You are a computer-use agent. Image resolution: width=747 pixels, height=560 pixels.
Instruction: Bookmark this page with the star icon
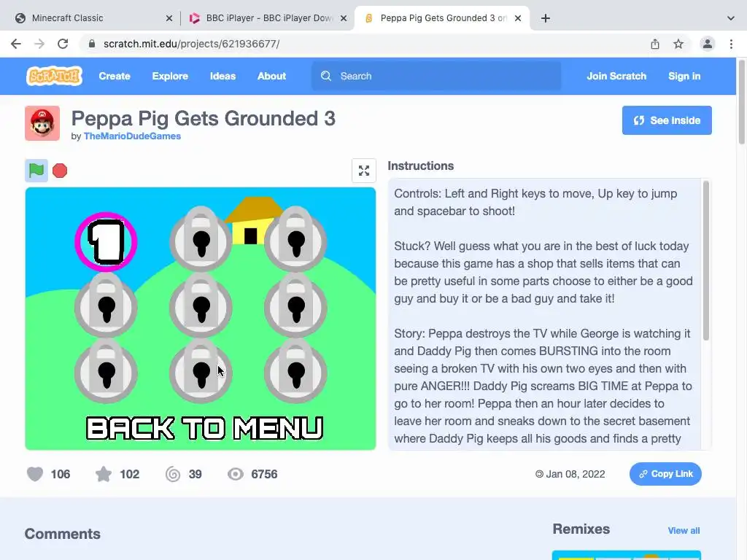pos(678,44)
